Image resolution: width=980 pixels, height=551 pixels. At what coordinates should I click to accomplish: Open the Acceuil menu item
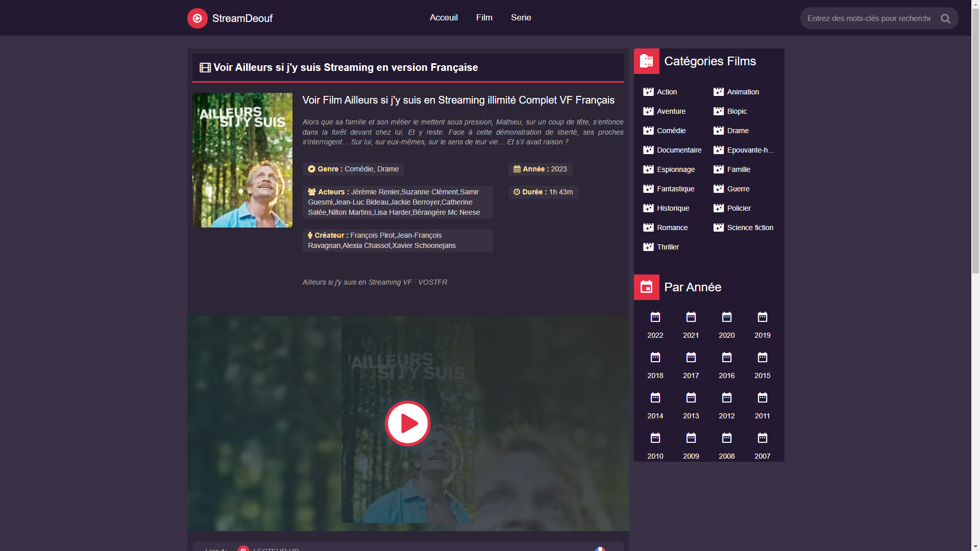[444, 18]
